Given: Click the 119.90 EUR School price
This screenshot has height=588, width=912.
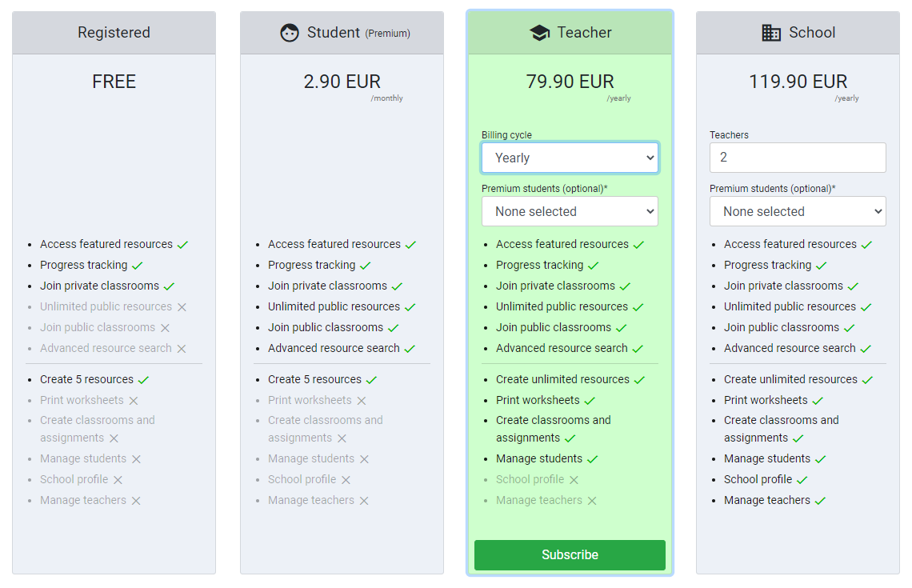Looking at the screenshot, I should (798, 82).
